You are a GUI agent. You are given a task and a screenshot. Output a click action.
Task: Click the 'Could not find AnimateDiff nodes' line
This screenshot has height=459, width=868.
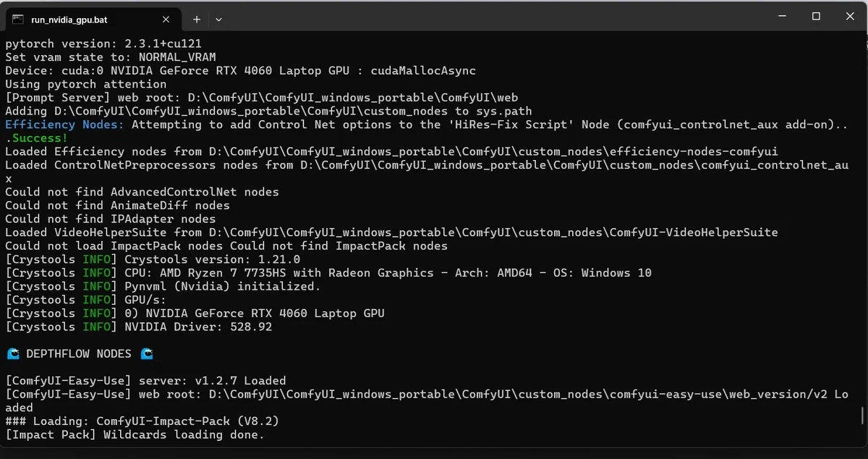point(117,206)
